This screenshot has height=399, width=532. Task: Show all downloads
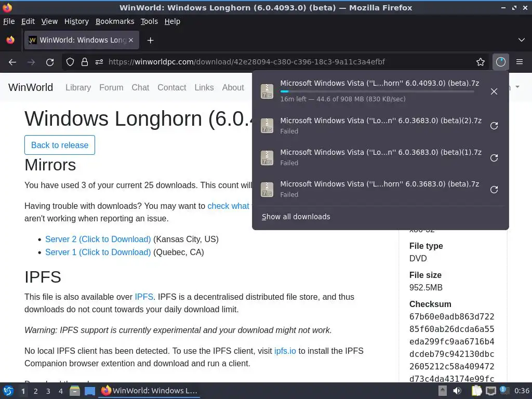296,217
